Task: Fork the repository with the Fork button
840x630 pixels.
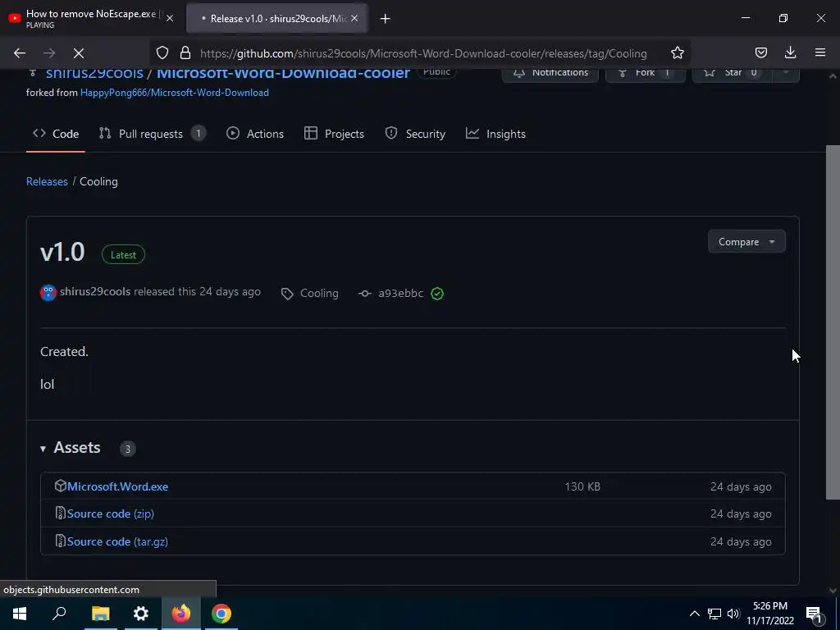Action: 646,73
